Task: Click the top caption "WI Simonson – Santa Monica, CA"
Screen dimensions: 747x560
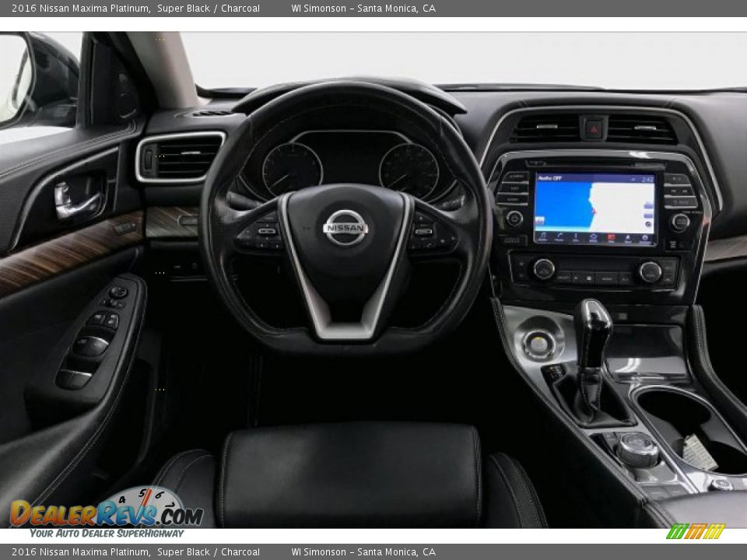Action: [x=363, y=8]
